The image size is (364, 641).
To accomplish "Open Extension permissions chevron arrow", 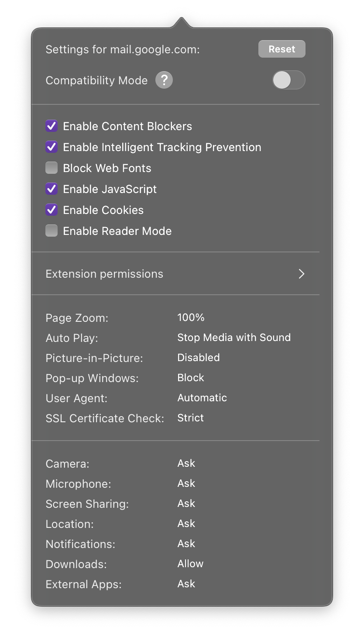I will pos(301,274).
